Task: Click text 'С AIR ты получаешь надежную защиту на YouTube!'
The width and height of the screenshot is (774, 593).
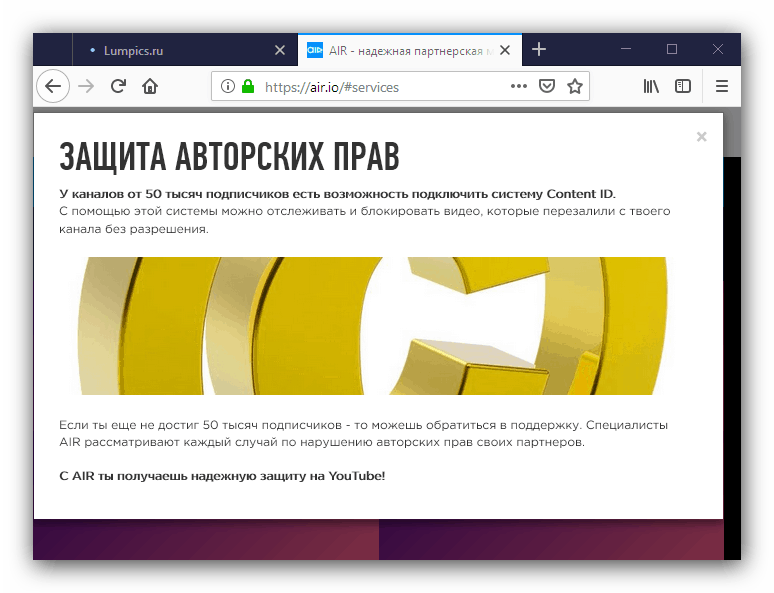Action: [222, 476]
